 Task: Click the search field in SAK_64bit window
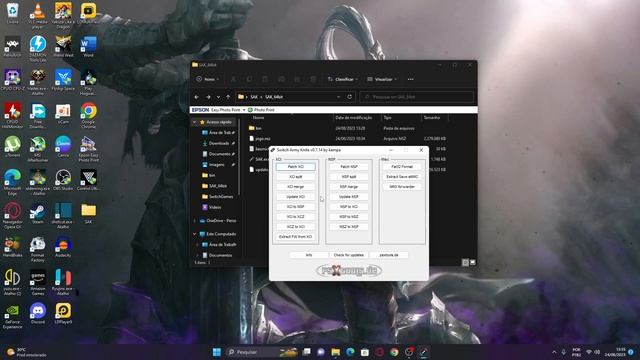tap(416, 97)
